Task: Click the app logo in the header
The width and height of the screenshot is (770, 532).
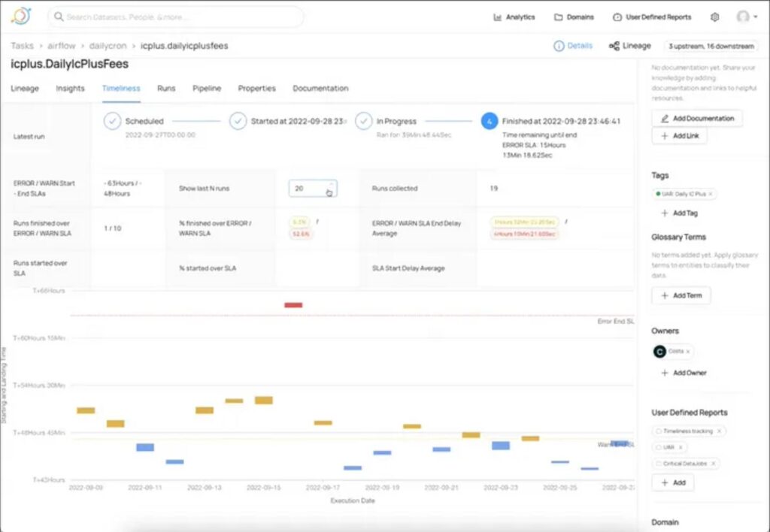Action: 21,17
